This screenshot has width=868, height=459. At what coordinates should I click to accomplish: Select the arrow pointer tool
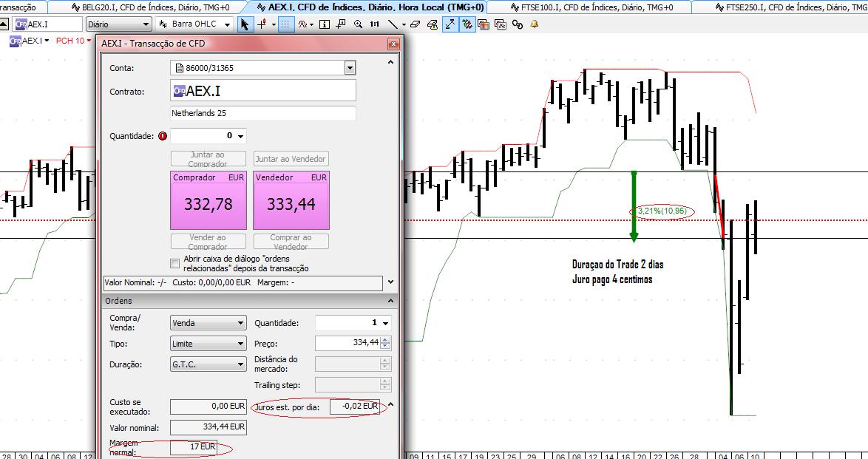point(245,24)
